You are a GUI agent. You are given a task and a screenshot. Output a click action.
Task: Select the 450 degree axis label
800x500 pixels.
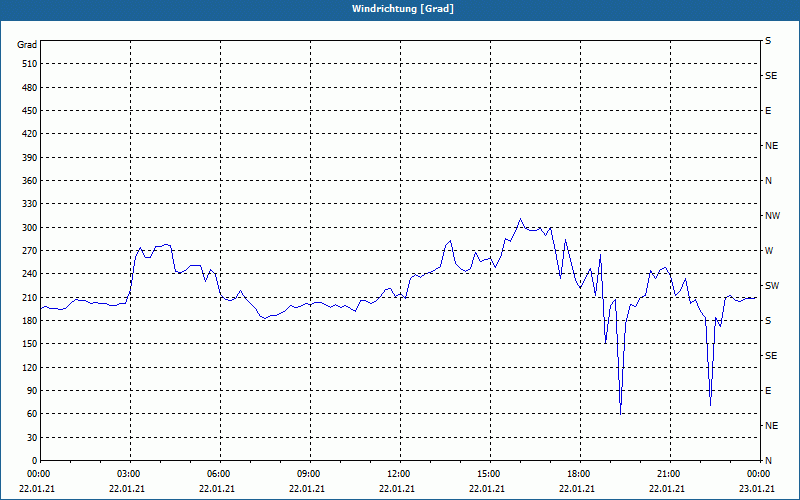(30, 111)
